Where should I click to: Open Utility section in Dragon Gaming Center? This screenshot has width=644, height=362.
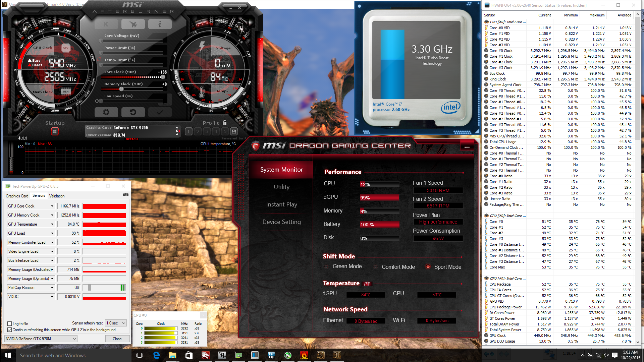(281, 187)
